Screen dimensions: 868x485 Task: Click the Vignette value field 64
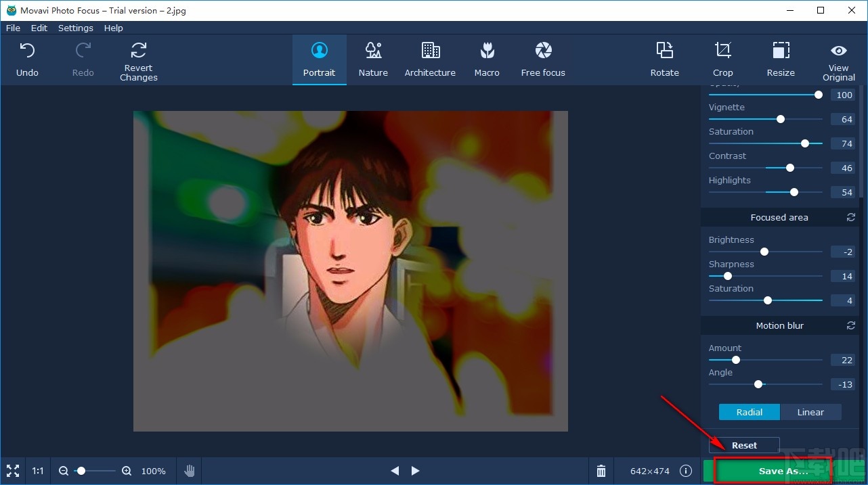click(x=843, y=119)
